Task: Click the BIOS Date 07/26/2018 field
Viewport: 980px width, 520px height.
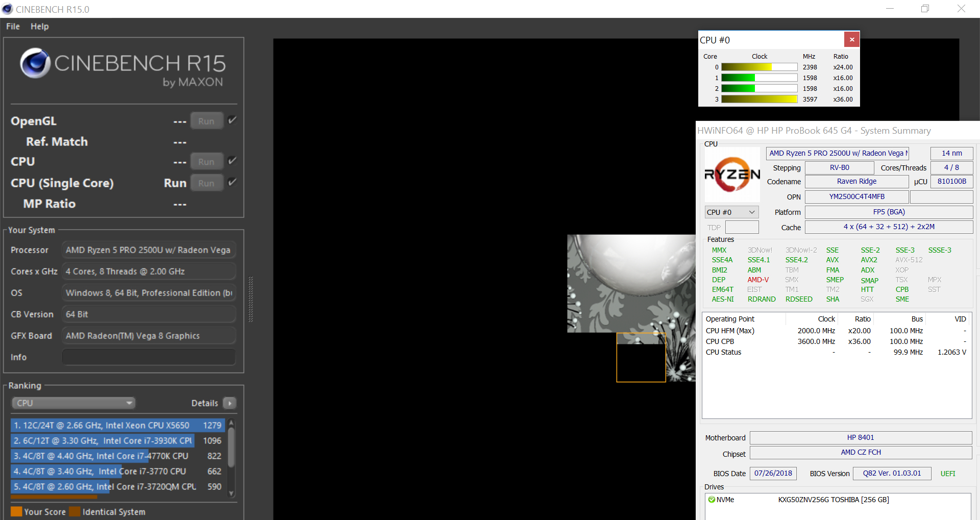Action: click(773, 473)
